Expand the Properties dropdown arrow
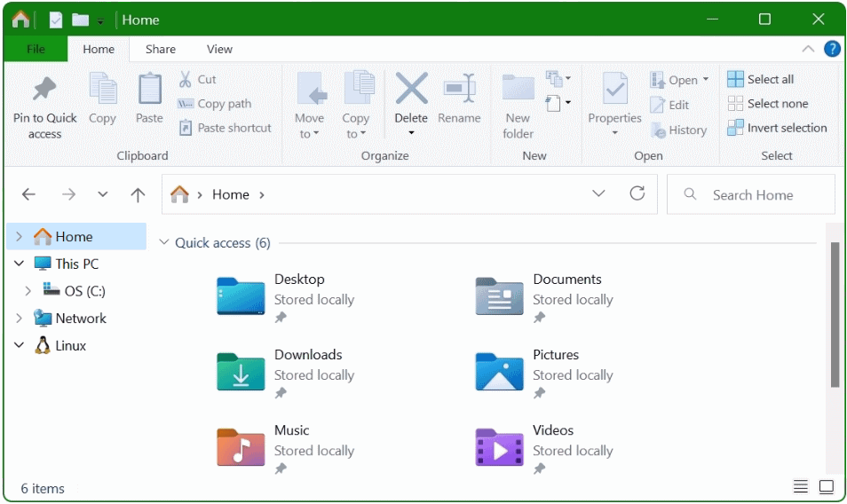Viewport: 847px width, 504px height. [x=614, y=133]
